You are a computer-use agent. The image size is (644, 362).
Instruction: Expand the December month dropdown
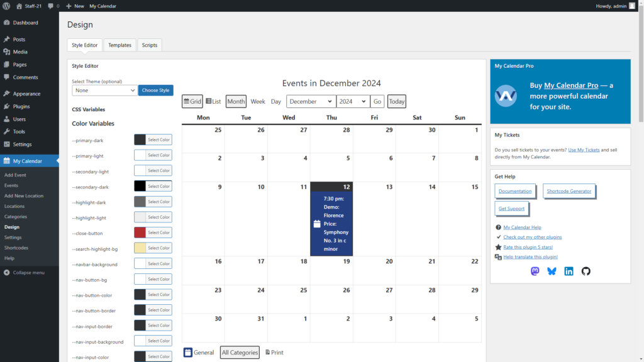coord(311,101)
